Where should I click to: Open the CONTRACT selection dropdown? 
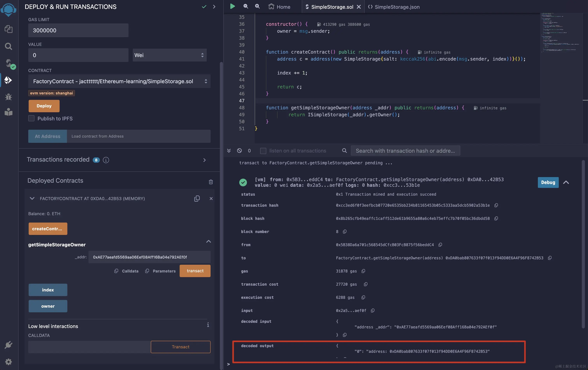tap(119, 81)
